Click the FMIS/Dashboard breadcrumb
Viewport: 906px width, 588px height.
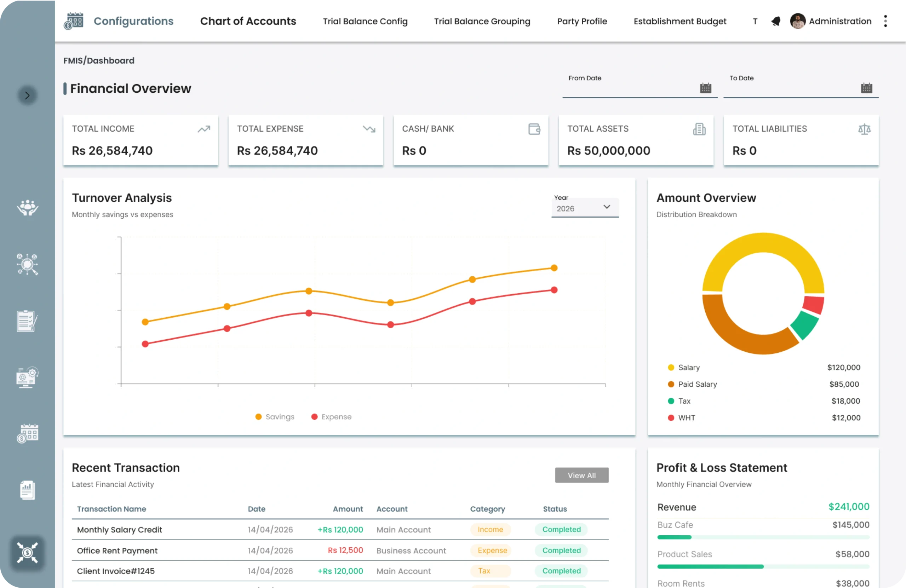click(99, 60)
